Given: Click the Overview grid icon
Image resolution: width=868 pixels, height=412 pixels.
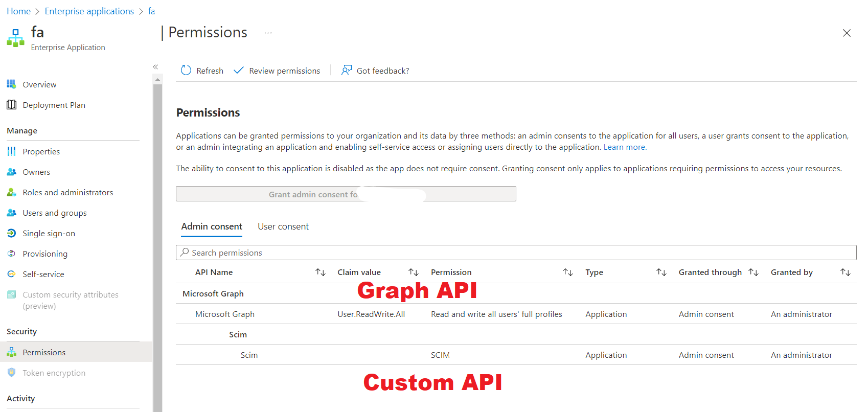Looking at the screenshot, I should pos(11,84).
